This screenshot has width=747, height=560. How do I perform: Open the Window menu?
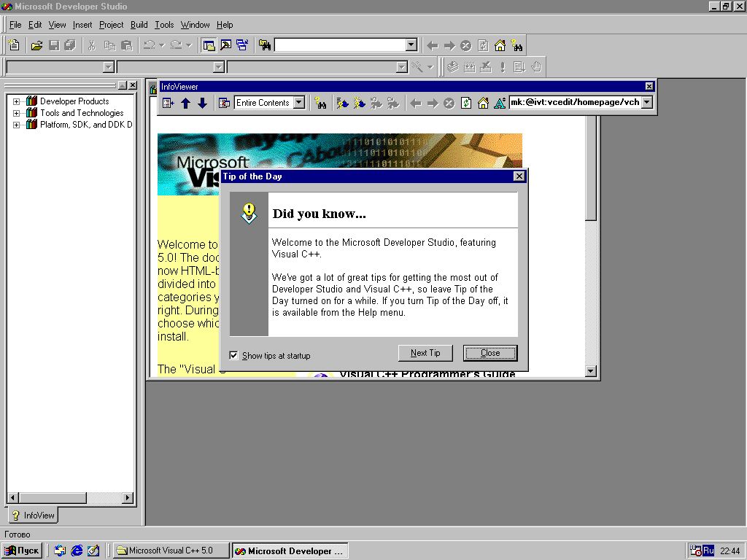(x=195, y=25)
